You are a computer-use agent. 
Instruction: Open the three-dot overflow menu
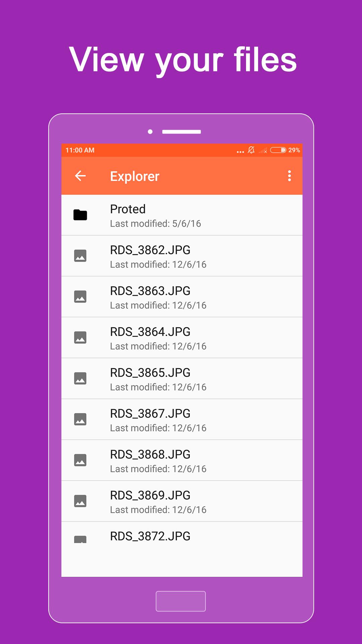(x=289, y=176)
